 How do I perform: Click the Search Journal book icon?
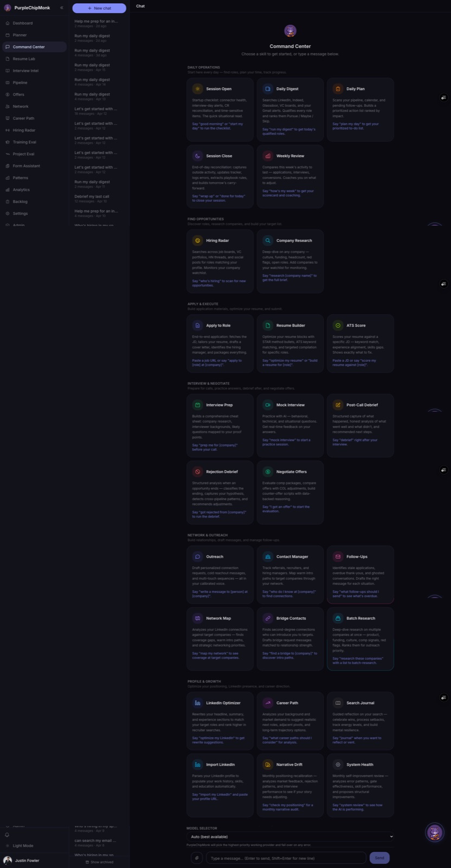pos(338,703)
